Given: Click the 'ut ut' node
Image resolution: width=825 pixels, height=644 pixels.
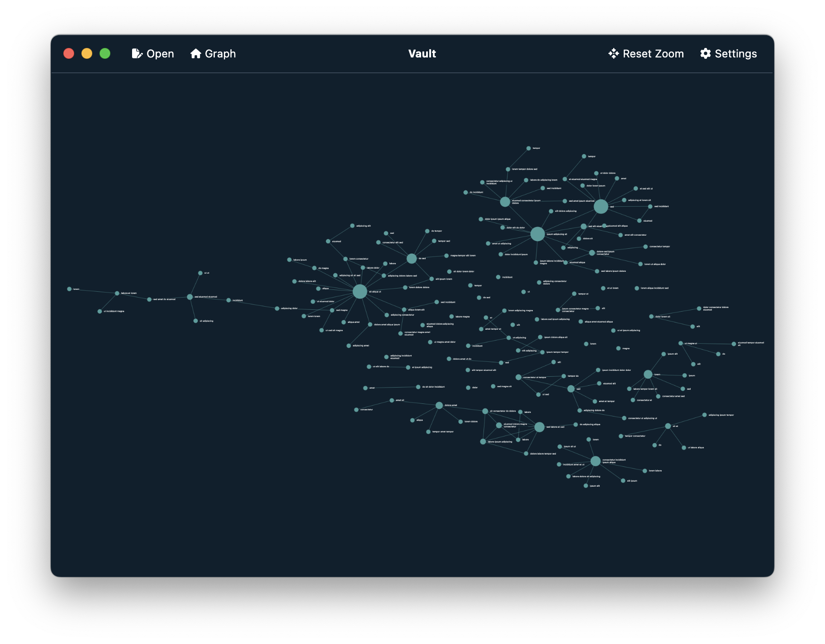Looking at the screenshot, I should click(200, 273).
